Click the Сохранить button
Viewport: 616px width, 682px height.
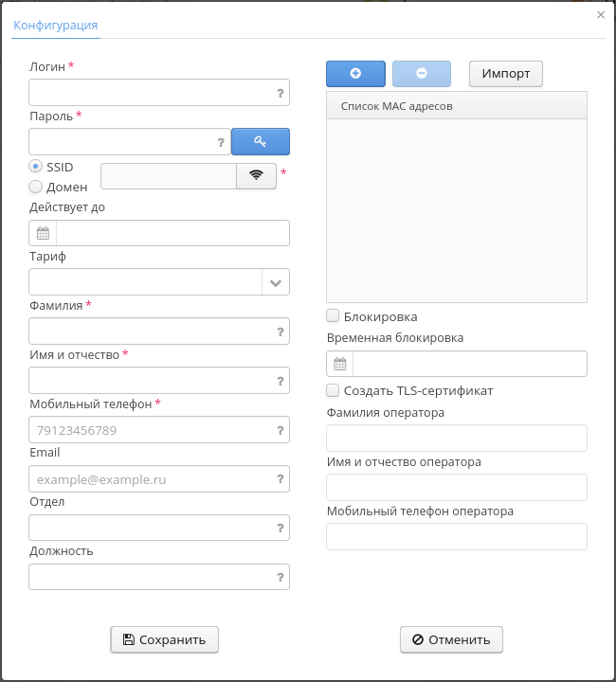coord(165,639)
